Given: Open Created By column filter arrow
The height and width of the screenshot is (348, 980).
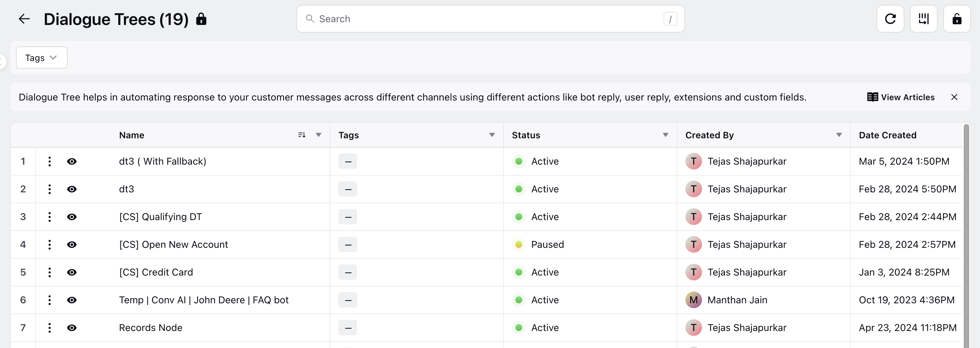Looking at the screenshot, I should coord(839,135).
